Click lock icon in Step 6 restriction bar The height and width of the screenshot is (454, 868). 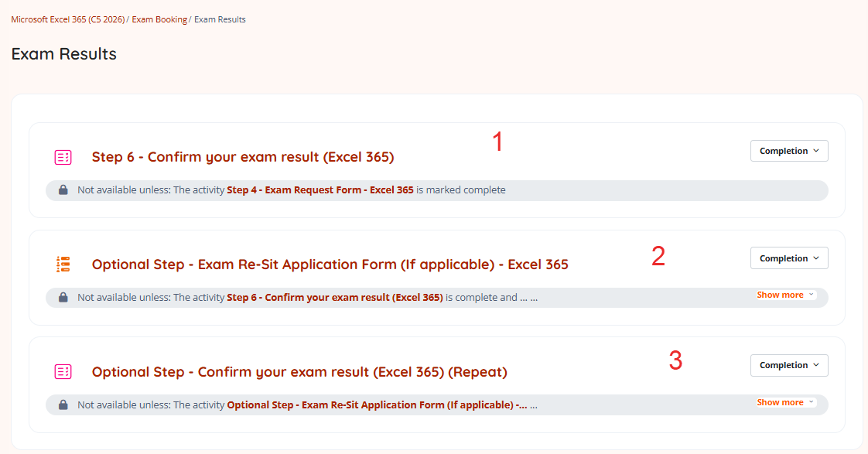[63, 190]
